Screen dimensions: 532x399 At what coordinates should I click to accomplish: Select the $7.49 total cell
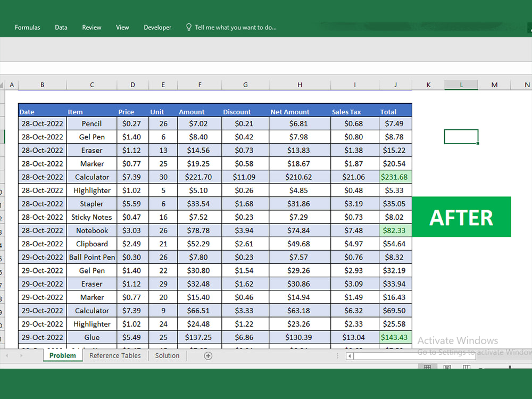click(396, 123)
